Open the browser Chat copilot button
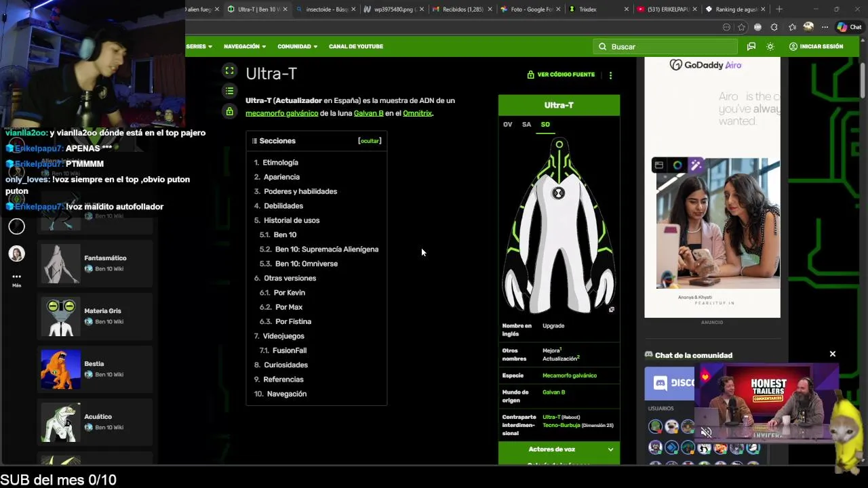The image size is (868, 488). point(849,27)
